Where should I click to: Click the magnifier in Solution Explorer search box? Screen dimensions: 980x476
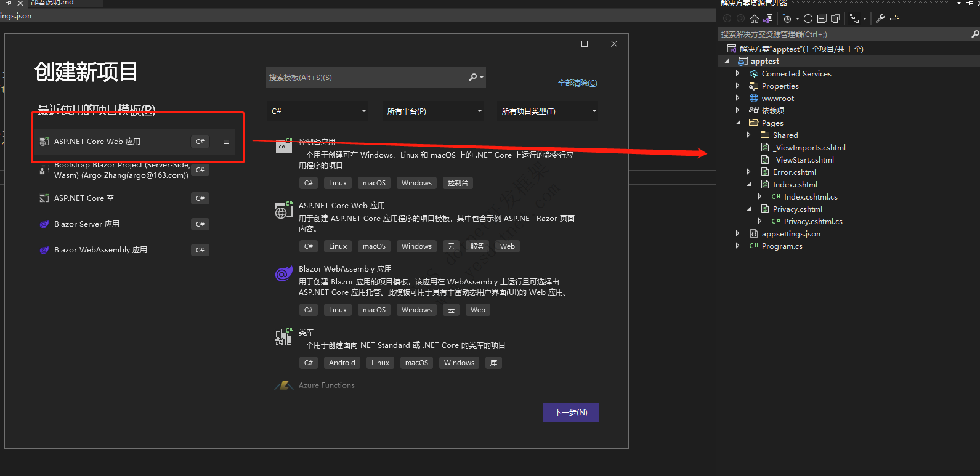coord(975,34)
